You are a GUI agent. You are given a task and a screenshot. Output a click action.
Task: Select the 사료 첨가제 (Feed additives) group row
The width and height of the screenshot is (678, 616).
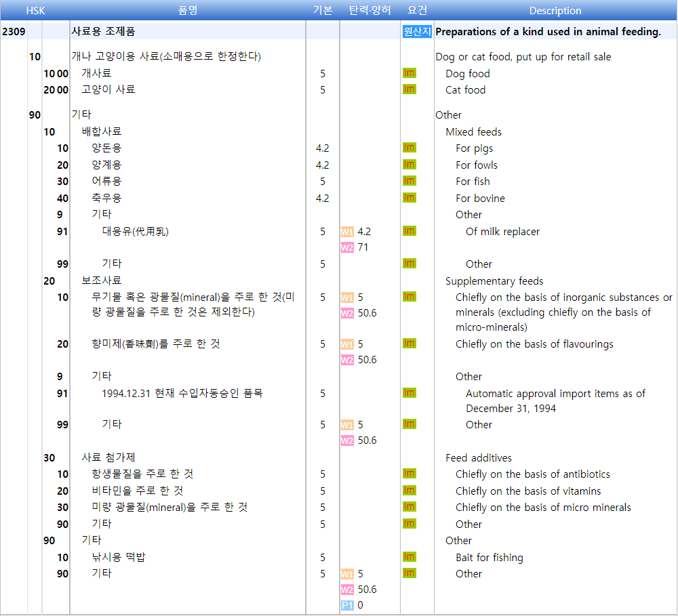click(x=108, y=457)
